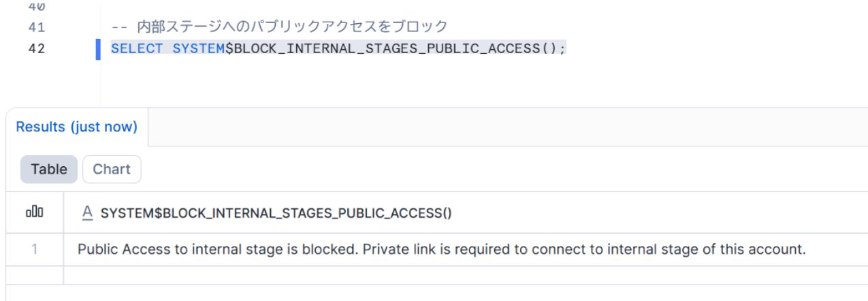The height and width of the screenshot is (301, 868).
Task: Click line number 41 in the gutter
Action: (37, 27)
